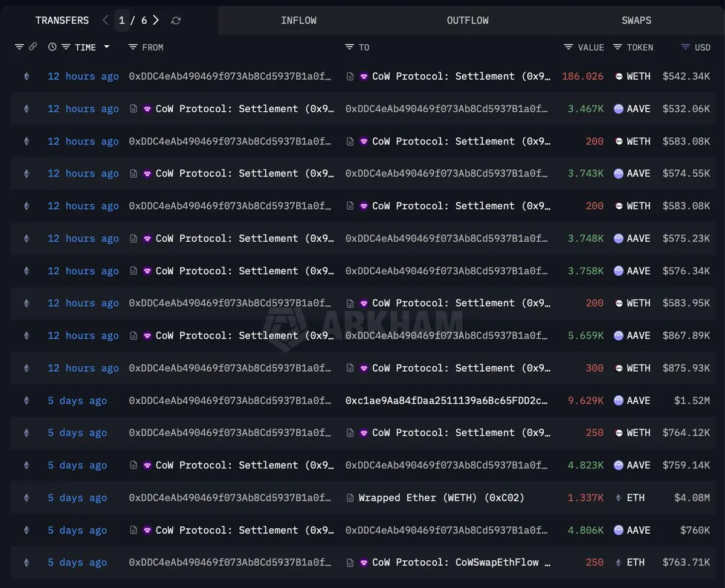The height and width of the screenshot is (588, 725).
Task: Open CoW Protocol CoWSwapEthFlow recipient
Action: [x=462, y=563]
